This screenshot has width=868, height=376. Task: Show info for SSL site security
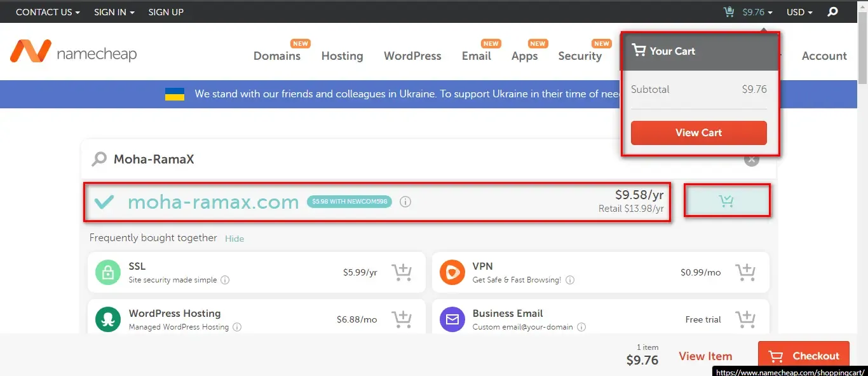pyautogui.click(x=225, y=280)
